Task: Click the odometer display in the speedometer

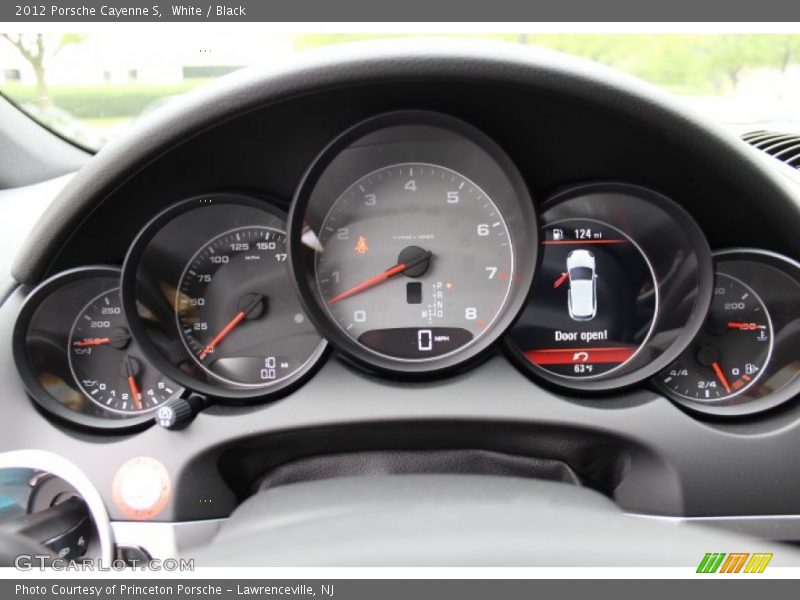Action: (274, 368)
